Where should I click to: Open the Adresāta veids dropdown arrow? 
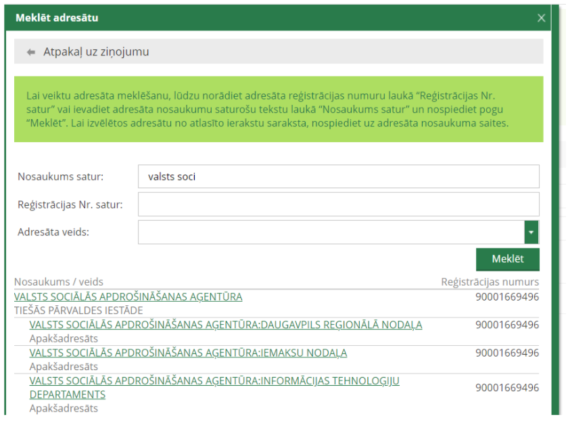click(x=531, y=232)
